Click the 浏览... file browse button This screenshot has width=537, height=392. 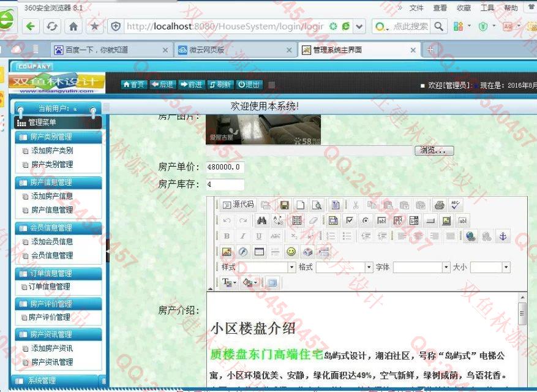434,150
